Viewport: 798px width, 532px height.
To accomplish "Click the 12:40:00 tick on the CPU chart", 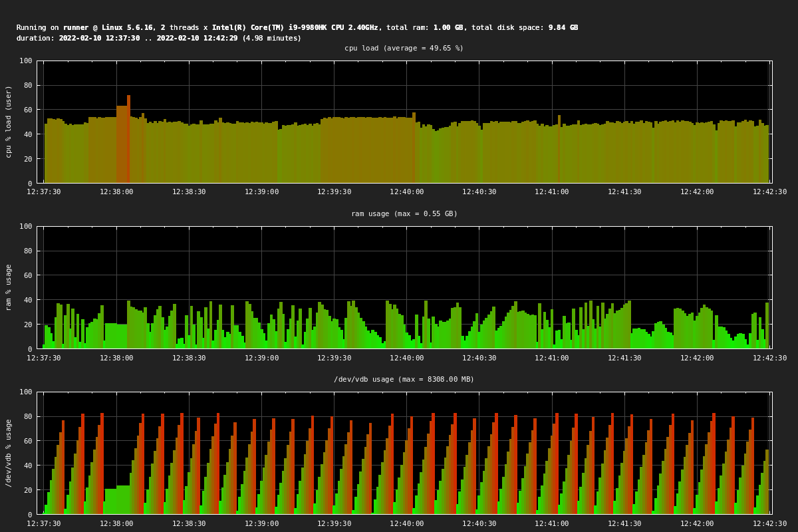I will click(x=406, y=192).
